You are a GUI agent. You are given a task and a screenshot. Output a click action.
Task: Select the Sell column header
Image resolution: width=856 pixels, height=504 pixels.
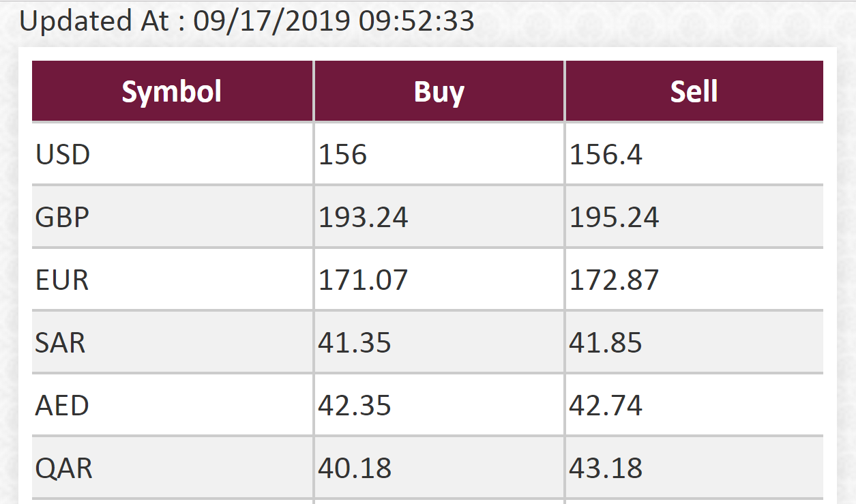[x=694, y=91]
